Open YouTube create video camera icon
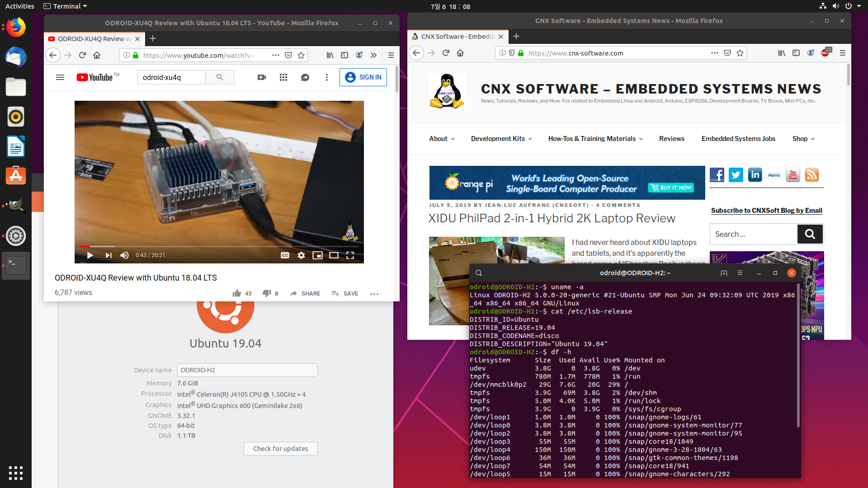This screenshot has height=488, width=868. 262,77
